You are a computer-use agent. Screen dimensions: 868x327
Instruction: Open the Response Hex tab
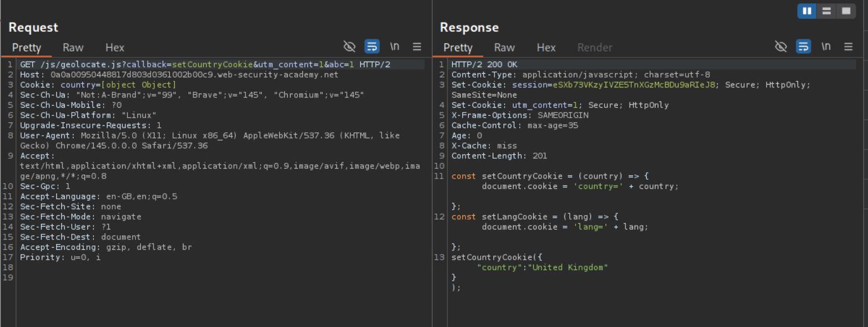pos(546,48)
